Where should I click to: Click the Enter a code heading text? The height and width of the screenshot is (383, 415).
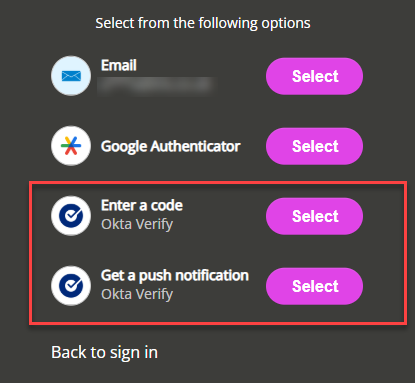click(142, 205)
